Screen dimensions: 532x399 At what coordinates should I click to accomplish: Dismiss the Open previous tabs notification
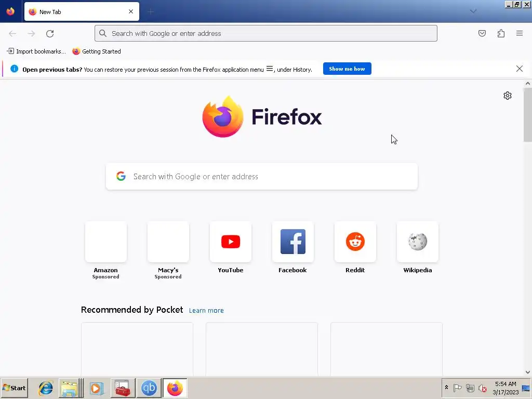click(520, 69)
